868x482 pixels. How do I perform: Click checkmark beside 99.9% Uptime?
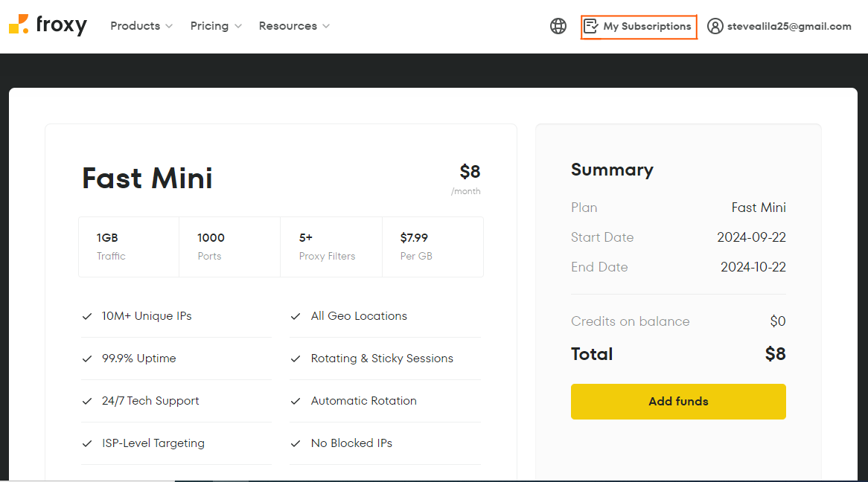pos(87,359)
